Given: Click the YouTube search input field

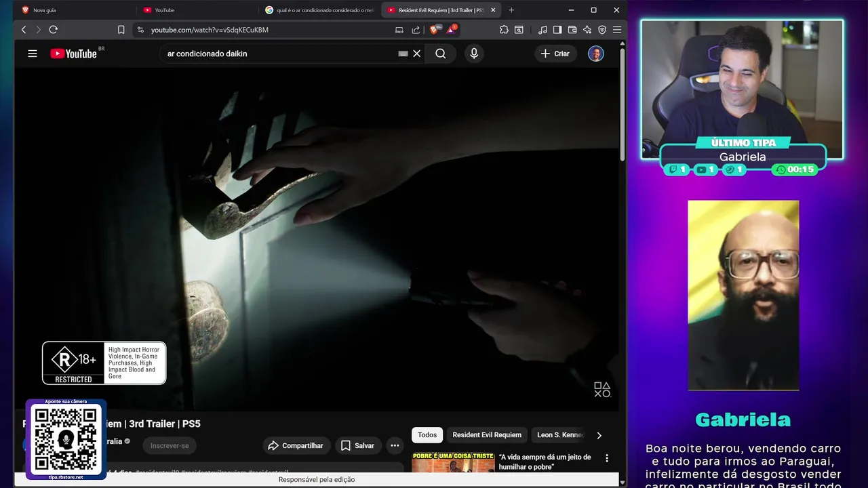Looking at the screenshot, I should pyautogui.click(x=281, y=54).
